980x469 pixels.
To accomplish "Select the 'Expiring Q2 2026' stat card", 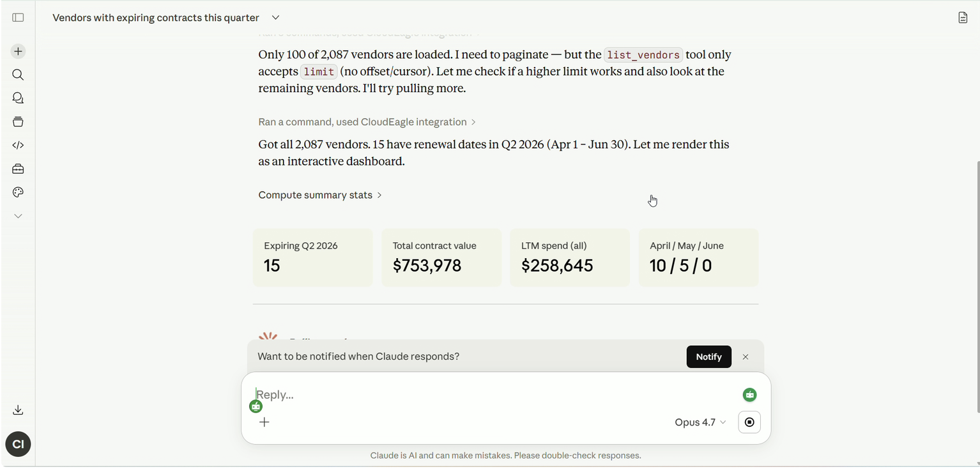I will click(x=312, y=258).
